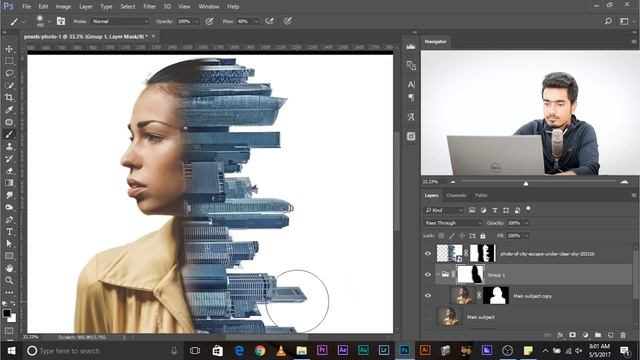Open the Image menu
640x360 pixels.
click(63, 7)
